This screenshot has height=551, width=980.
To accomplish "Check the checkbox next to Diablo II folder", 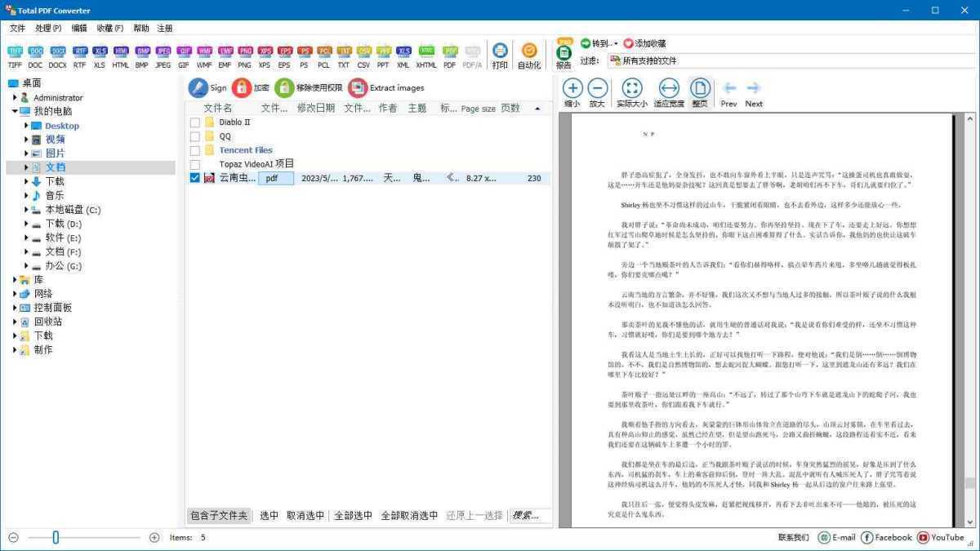I will pos(195,122).
